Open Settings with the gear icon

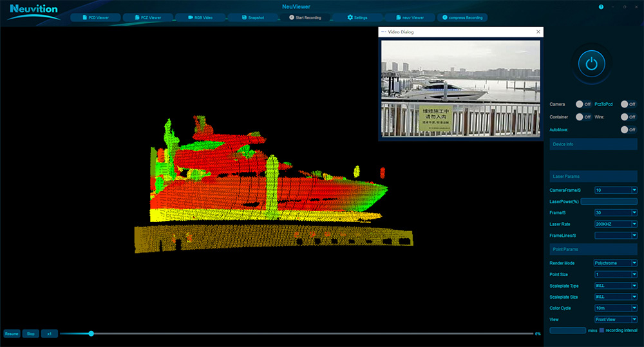point(350,17)
